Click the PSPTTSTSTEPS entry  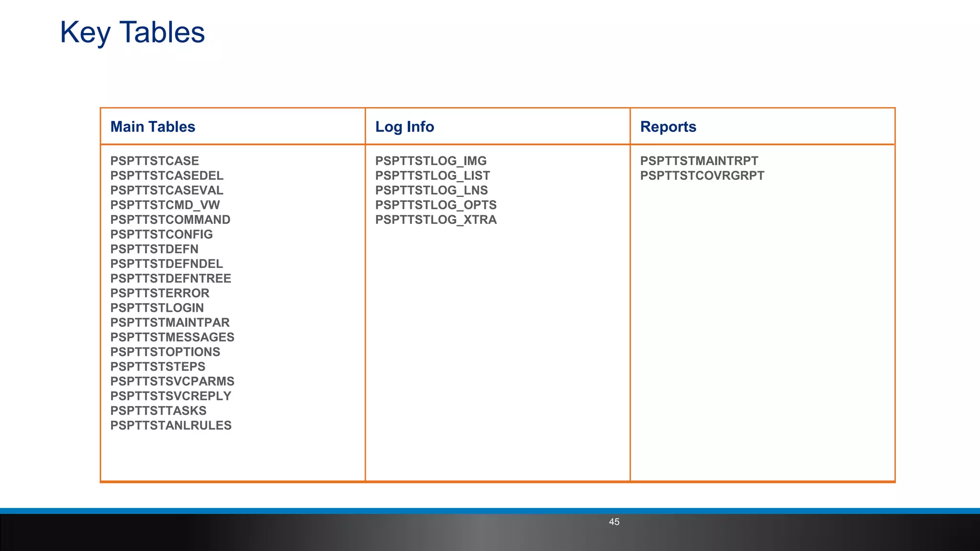pos(158,367)
